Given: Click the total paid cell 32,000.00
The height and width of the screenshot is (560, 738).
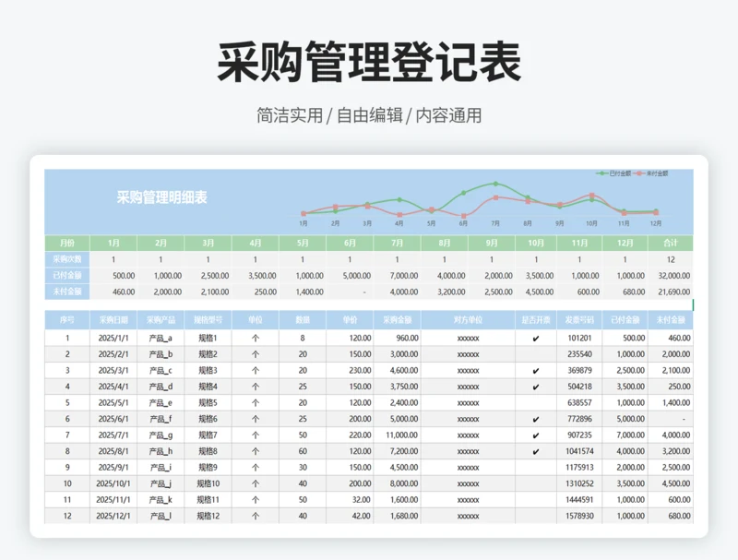Looking at the screenshot, I should (671, 275).
